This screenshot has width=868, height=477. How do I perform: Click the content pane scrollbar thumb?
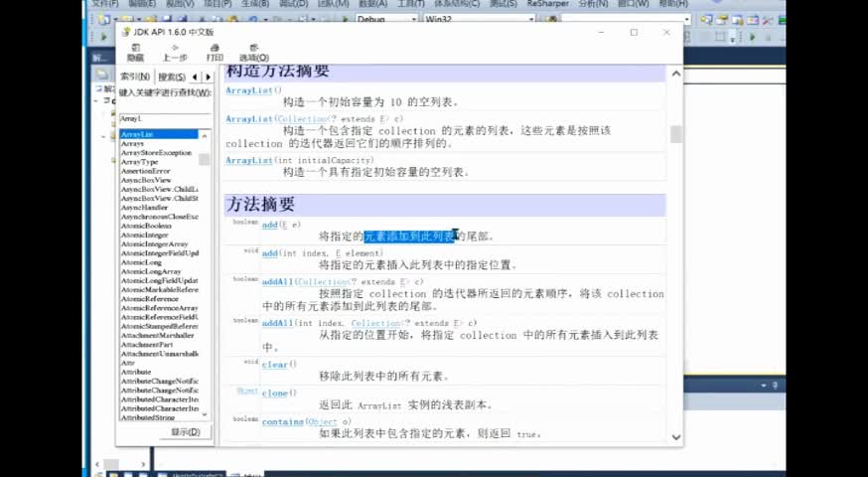tap(676, 134)
